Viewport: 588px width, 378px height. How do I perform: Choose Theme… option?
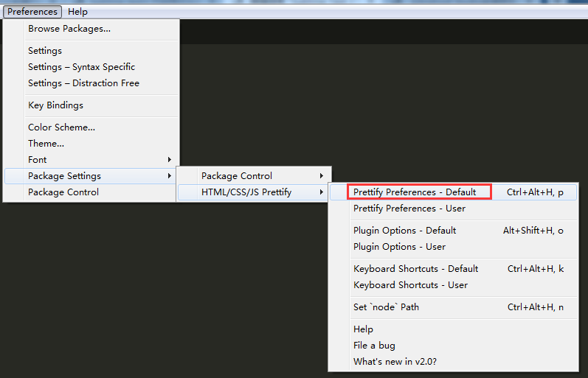[91, 144]
